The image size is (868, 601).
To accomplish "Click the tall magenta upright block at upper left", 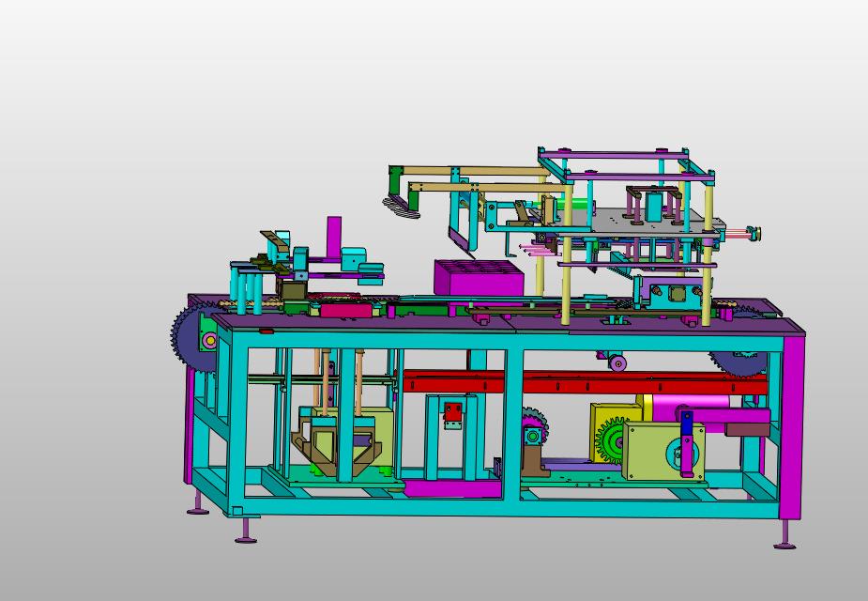I will (x=334, y=238).
